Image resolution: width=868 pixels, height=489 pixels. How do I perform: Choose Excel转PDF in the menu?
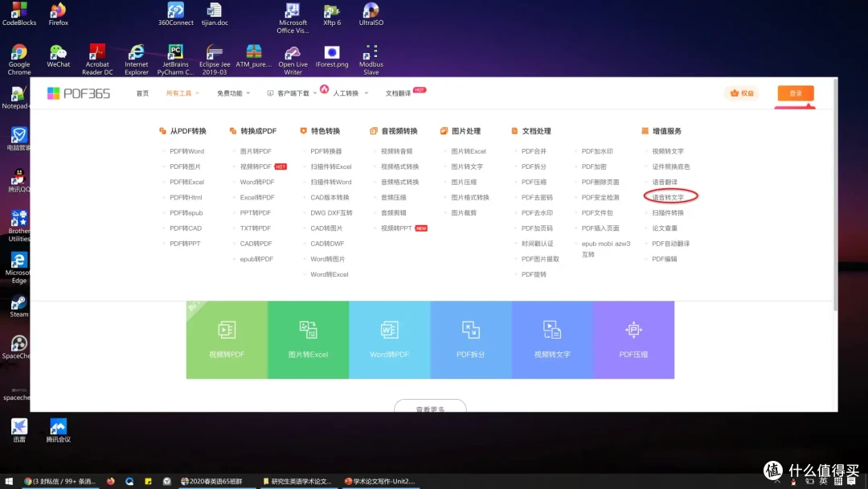[257, 198]
